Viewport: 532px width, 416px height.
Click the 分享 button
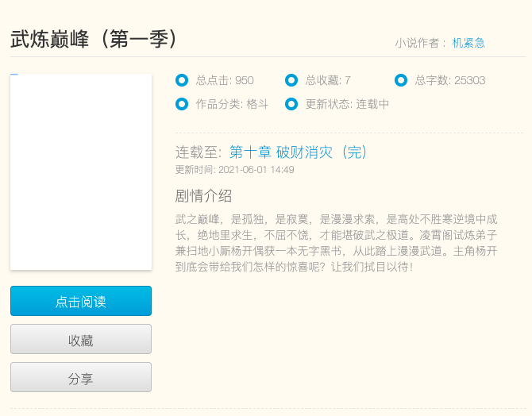point(81,377)
